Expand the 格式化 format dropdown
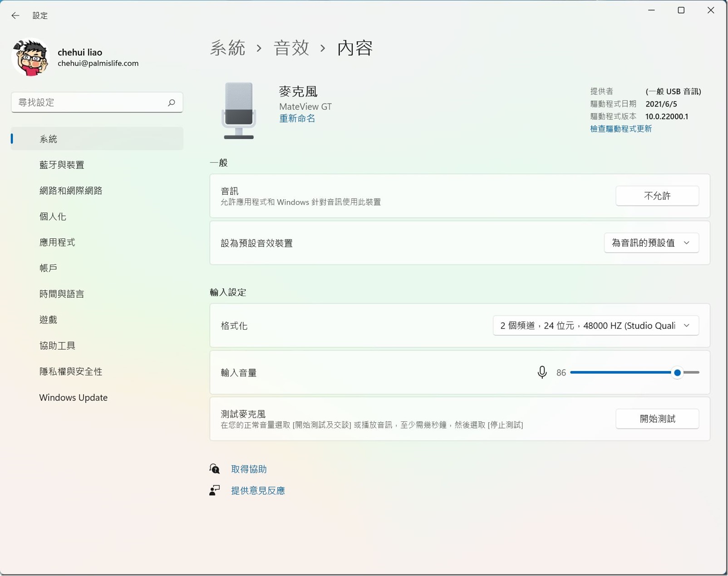This screenshot has height=576, width=728. [x=595, y=326]
